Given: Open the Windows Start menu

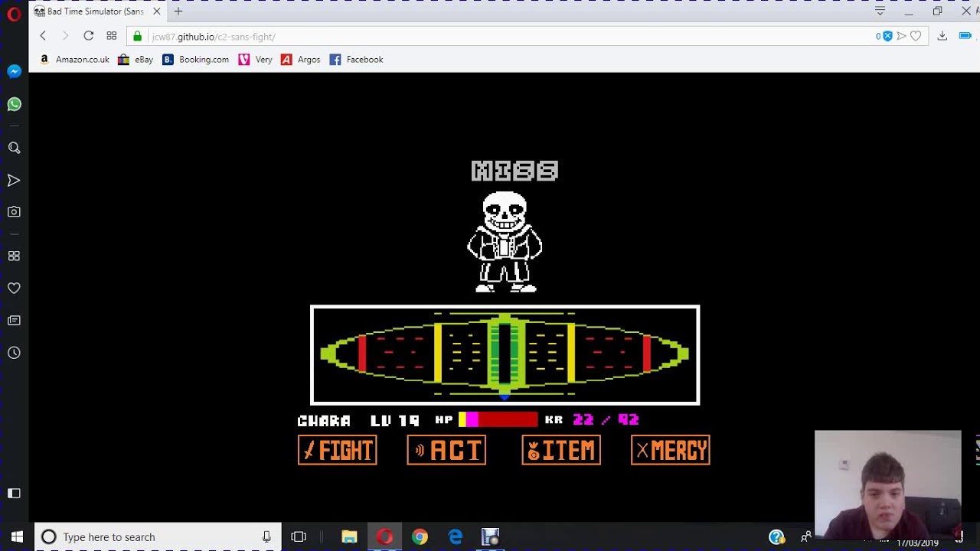Looking at the screenshot, I should point(17,536).
